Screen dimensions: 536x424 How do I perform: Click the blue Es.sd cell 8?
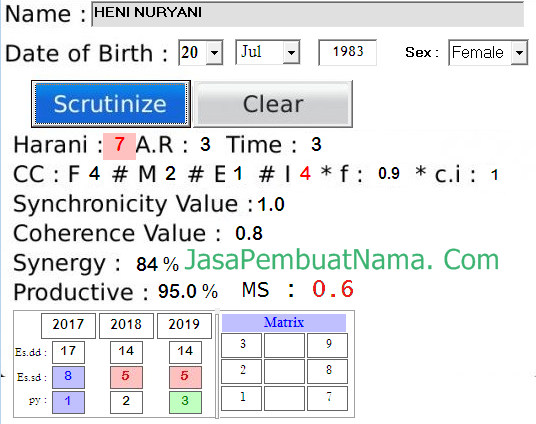coord(68,377)
